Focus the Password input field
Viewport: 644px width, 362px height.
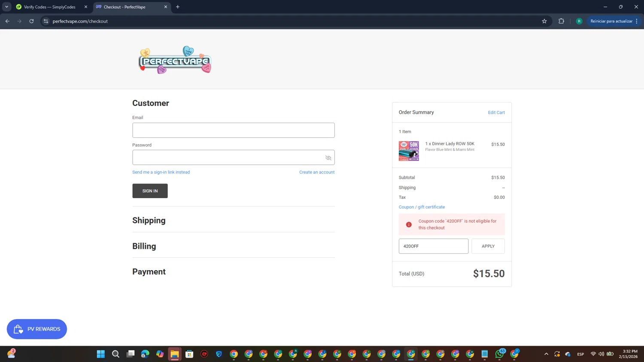pyautogui.click(x=234, y=157)
